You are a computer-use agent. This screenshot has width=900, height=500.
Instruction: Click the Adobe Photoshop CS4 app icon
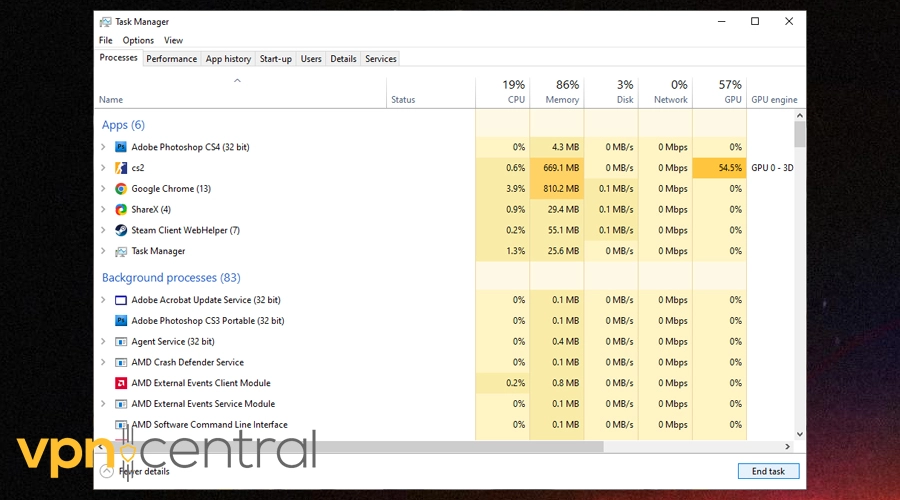click(x=121, y=147)
